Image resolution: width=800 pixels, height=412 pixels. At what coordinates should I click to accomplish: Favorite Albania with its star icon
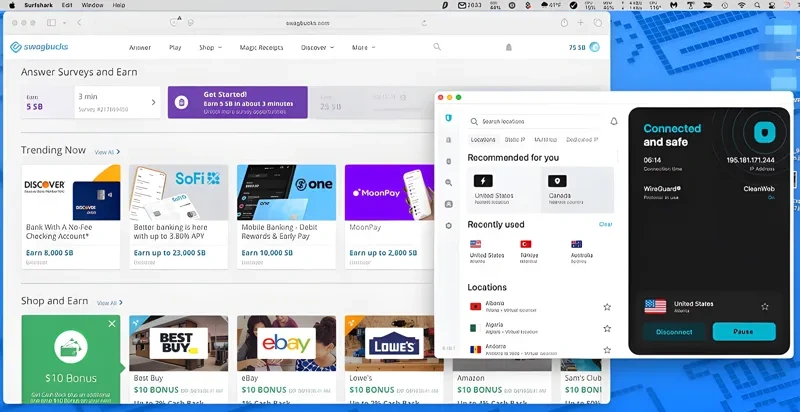(x=607, y=307)
